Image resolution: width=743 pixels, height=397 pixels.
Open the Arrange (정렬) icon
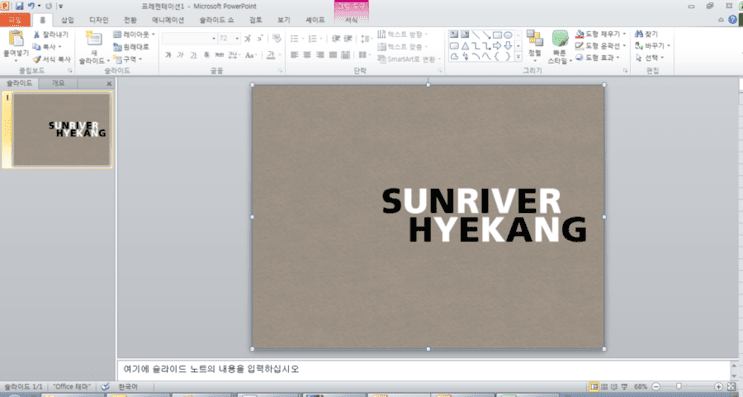[535, 37]
